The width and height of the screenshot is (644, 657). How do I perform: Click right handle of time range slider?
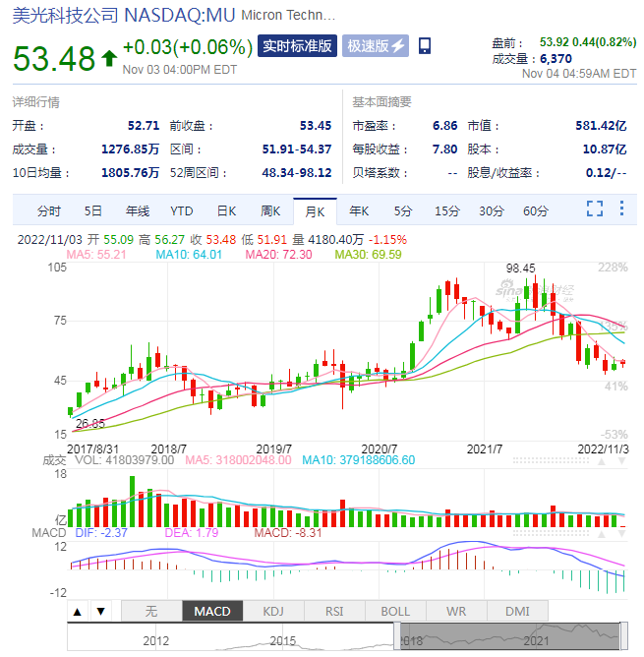coord(624,637)
